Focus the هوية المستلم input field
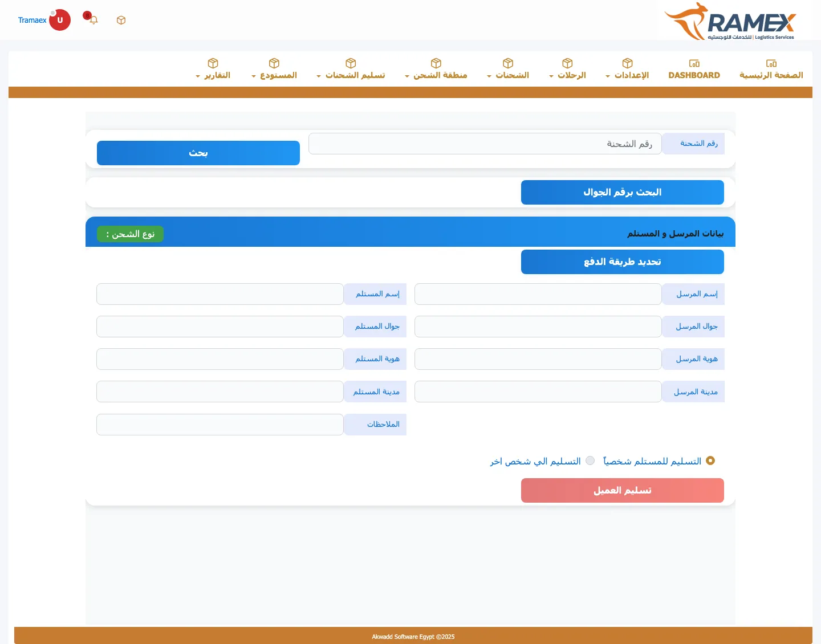Screen dimensions: 821x644 click(220, 359)
